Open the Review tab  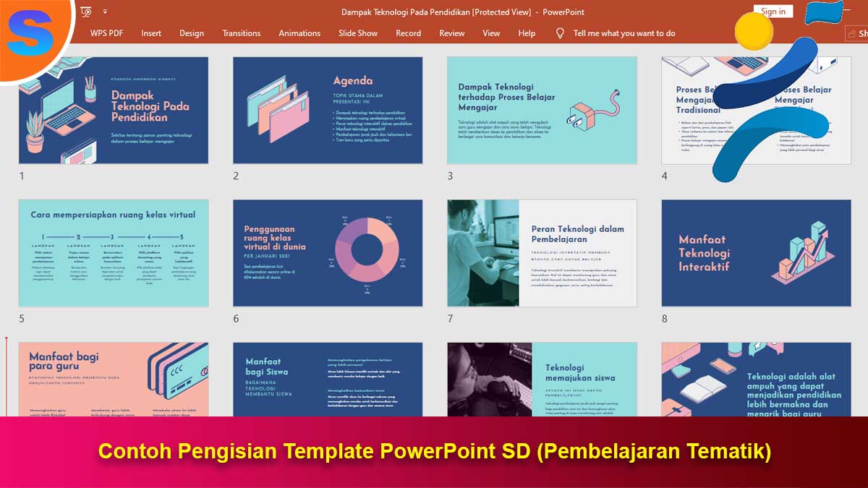click(452, 33)
